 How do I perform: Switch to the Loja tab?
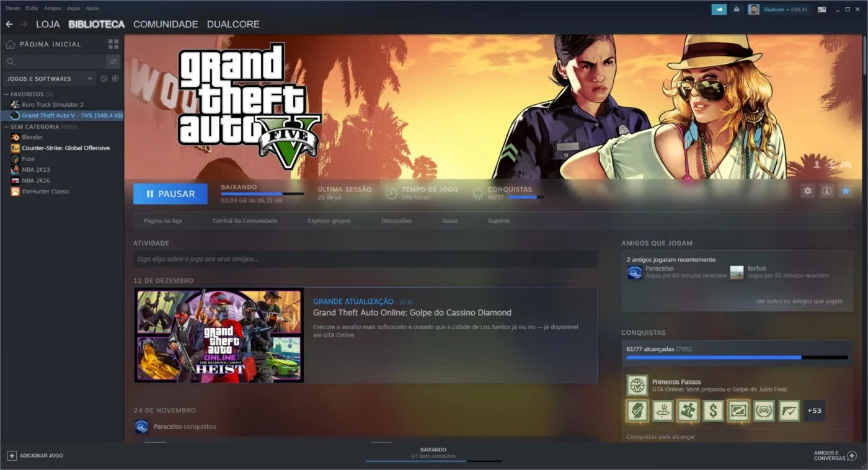point(48,24)
